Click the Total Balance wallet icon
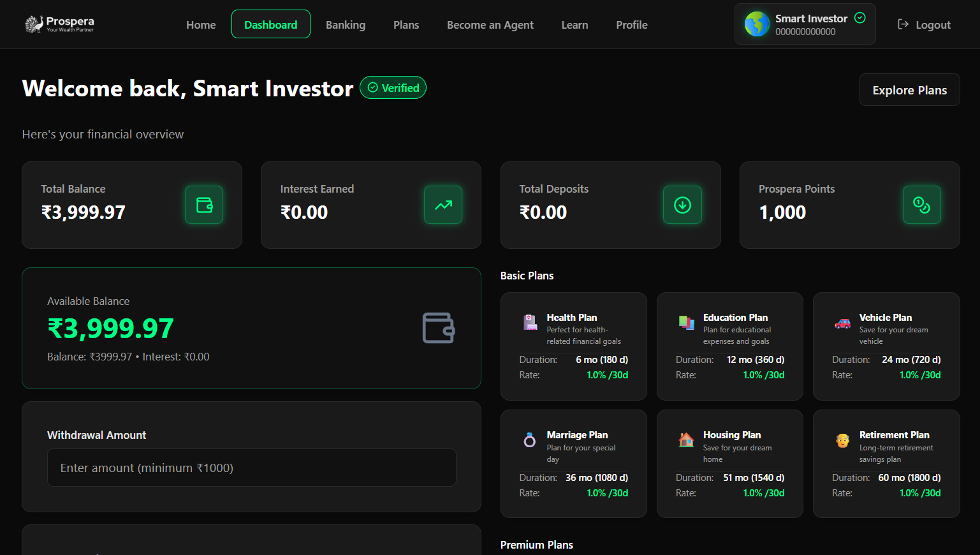 203,205
